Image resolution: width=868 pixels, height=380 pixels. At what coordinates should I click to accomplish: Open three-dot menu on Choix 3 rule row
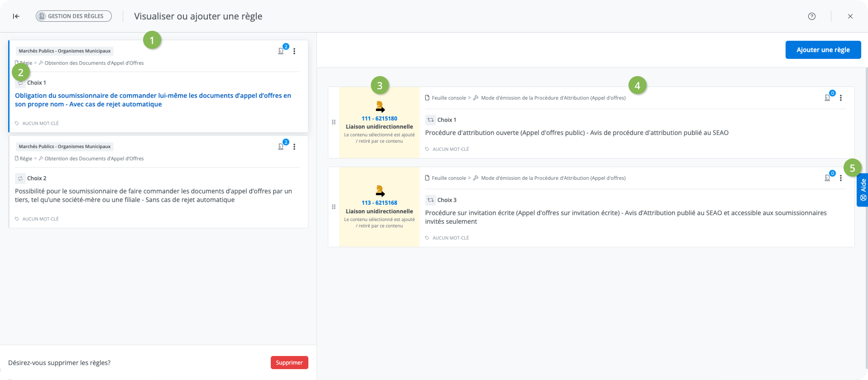[x=841, y=178]
